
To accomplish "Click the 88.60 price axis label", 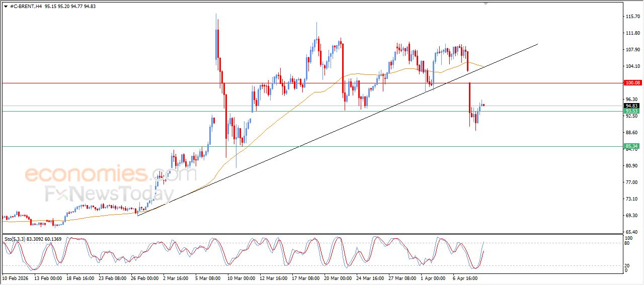I will coord(631,133).
